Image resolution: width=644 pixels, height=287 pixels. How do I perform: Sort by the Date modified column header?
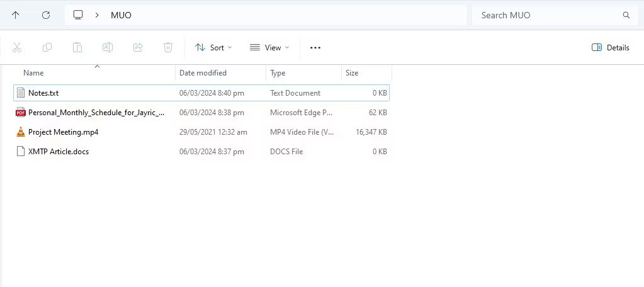tap(203, 73)
